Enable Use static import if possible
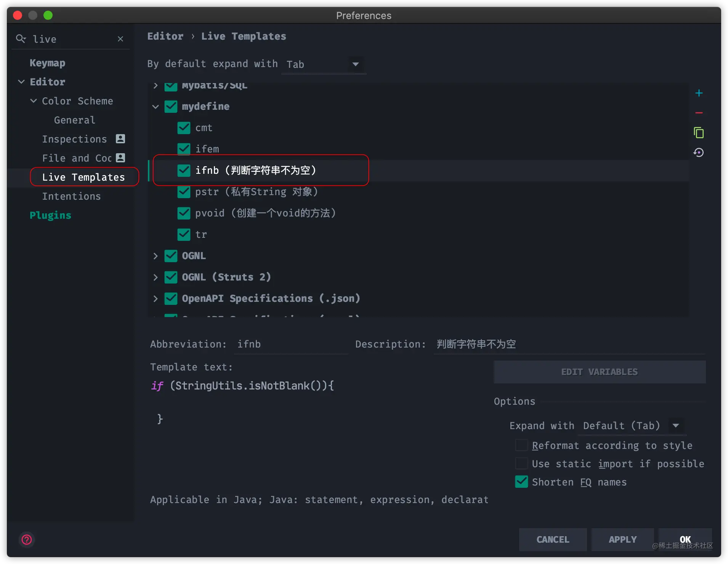 521,464
